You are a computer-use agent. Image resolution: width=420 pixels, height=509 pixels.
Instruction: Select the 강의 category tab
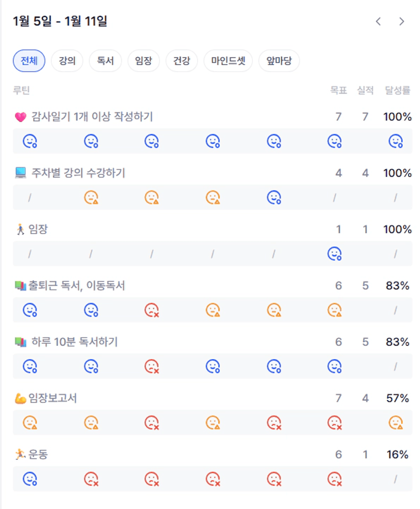67,61
